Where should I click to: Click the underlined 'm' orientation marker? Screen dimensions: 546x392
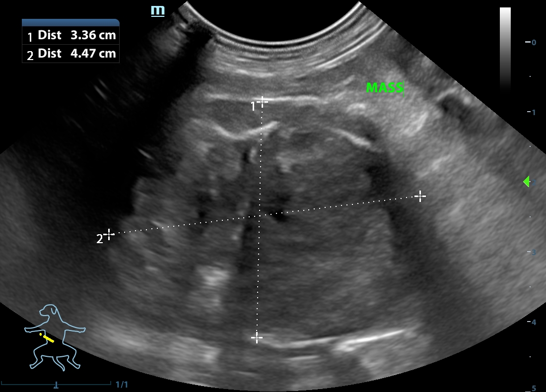click(158, 11)
